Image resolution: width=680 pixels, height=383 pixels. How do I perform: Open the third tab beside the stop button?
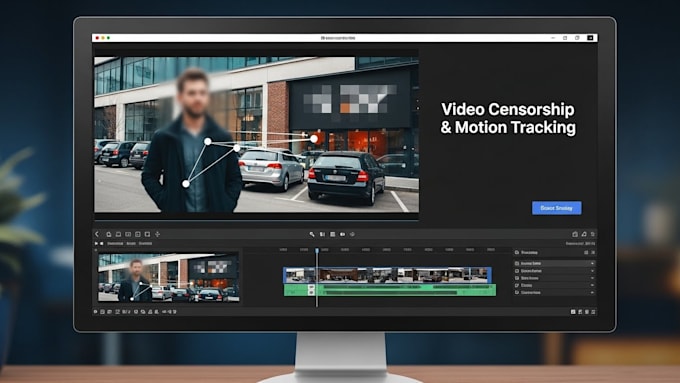point(145,243)
